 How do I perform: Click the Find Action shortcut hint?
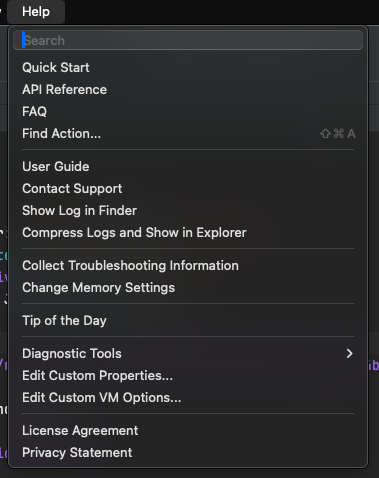pyautogui.click(x=338, y=134)
